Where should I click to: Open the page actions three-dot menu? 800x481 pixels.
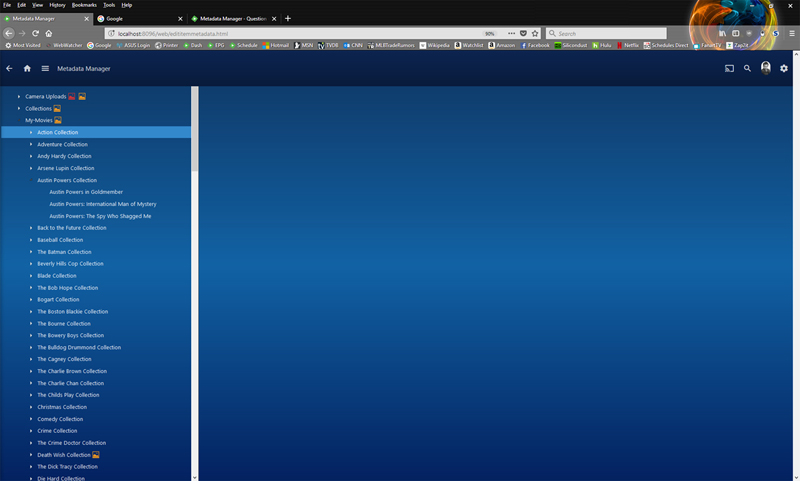(511, 33)
